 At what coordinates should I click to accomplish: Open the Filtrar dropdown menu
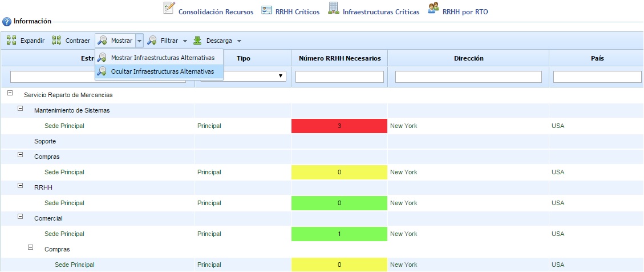pyautogui.click(x=167, y=41)
